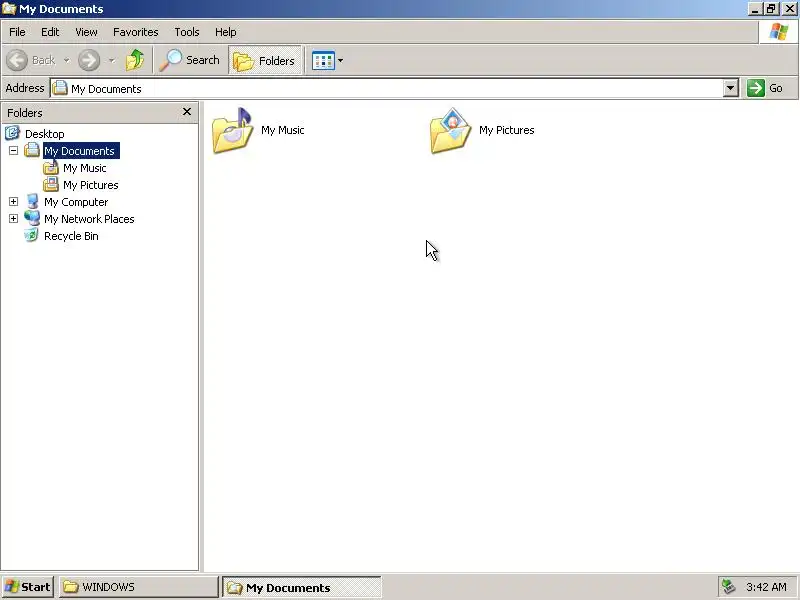Open the View menu

pos(86,32)
